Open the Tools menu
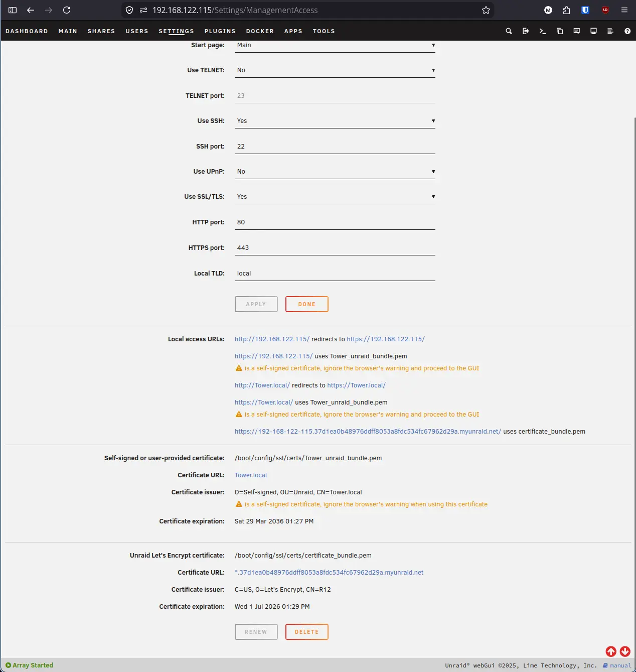The width and height of the screenshot is (636, 672). (324, 31)
